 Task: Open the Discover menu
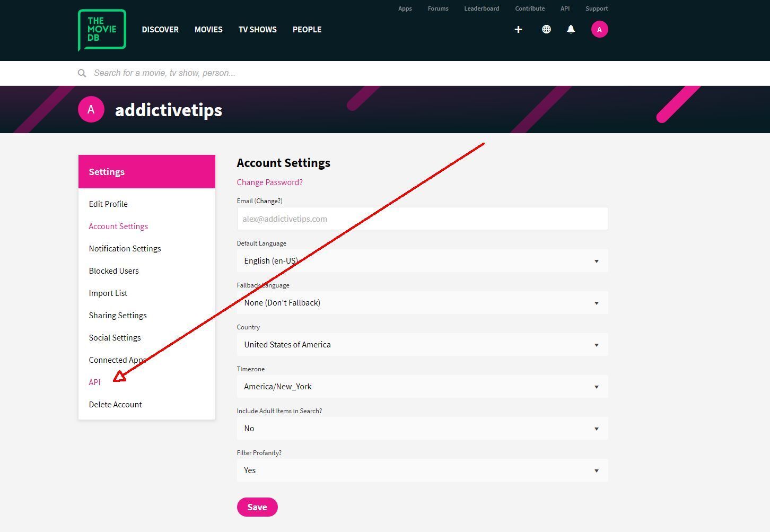(160, 30)
